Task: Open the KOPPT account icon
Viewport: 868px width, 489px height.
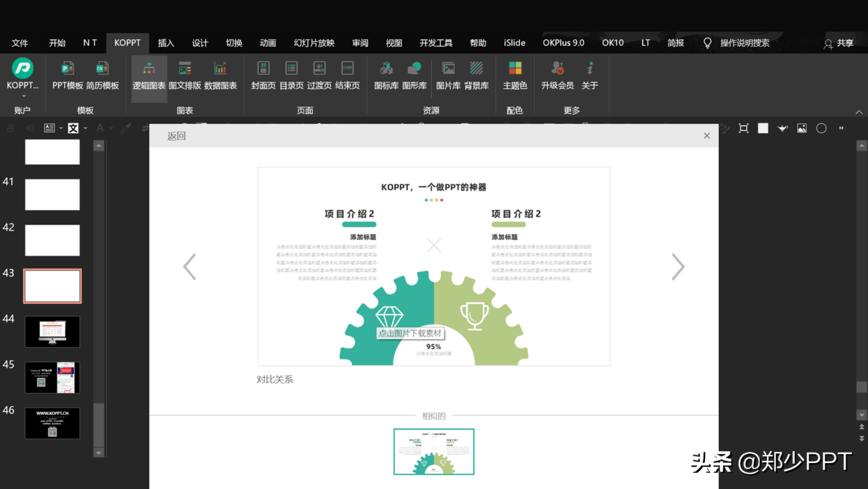Action: [x=22, y=68]
